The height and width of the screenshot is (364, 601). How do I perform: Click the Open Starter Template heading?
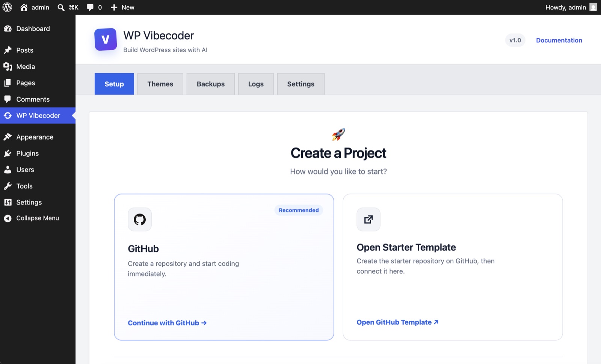[406, 248]
